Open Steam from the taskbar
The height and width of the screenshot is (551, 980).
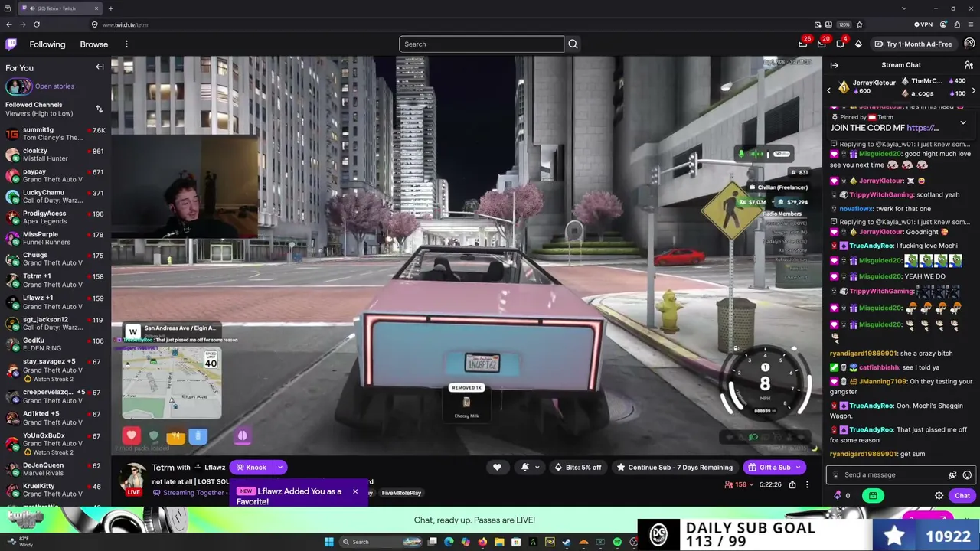point(567,542)
